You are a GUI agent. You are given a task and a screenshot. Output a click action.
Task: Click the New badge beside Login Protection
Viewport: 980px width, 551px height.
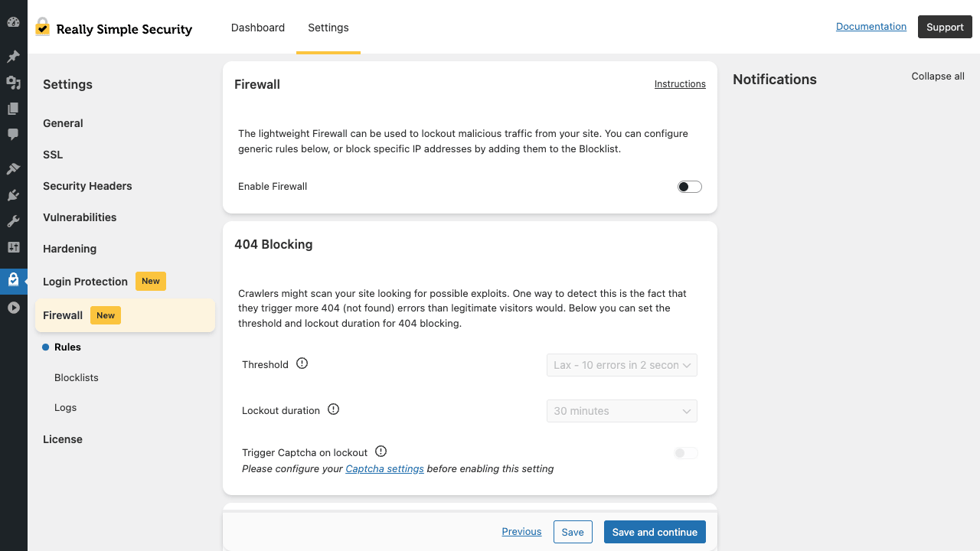coord(151,281)
